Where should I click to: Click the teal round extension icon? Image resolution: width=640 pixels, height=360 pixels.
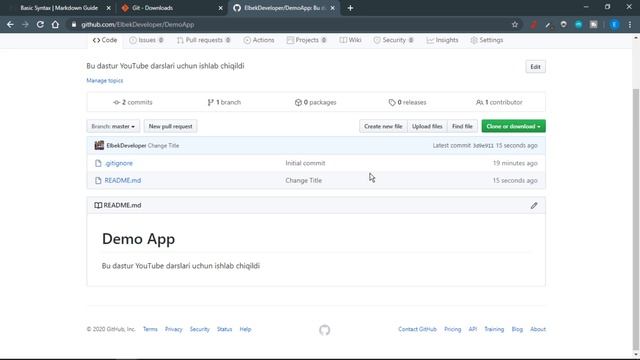click(x=578, y=24)
